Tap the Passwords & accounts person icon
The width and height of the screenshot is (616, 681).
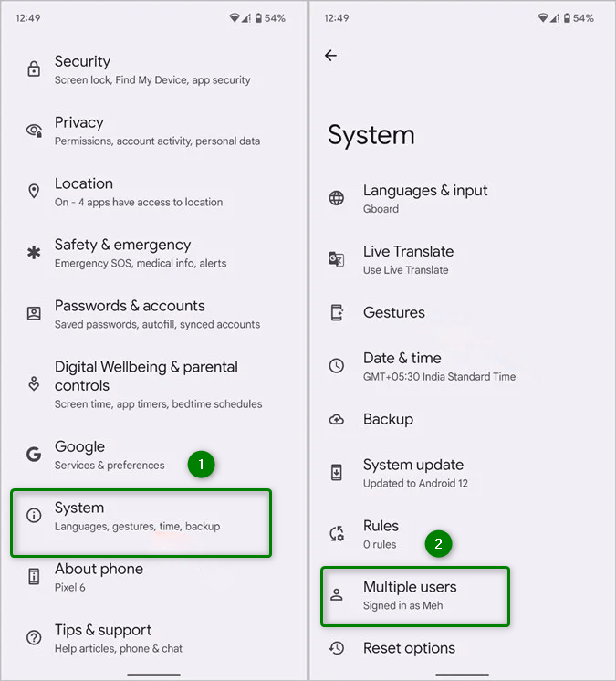34,314
